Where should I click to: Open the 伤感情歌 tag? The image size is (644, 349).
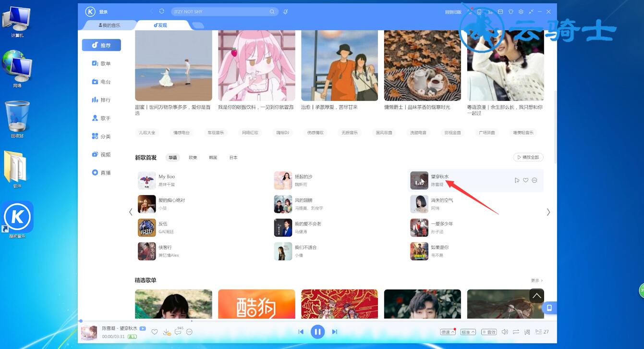(316, 133)
